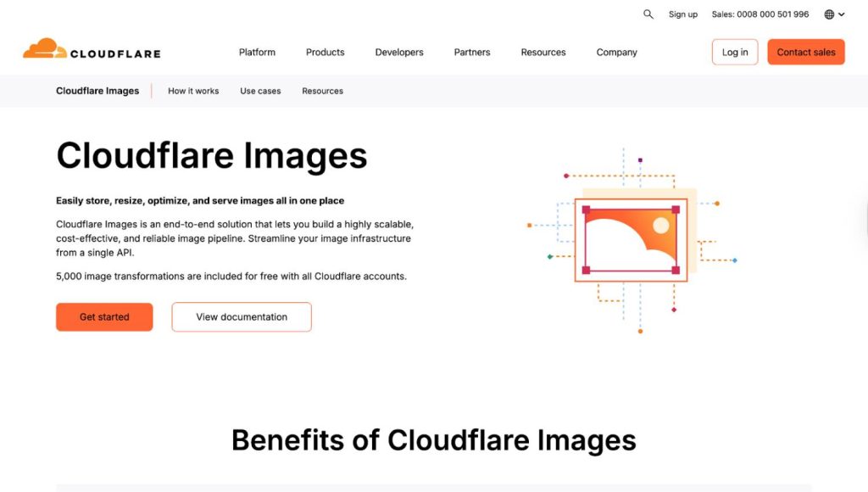Click the Cloudflare Images sub-navigation label
The width and height of the screenshot is (868, 492).
(97, 90)
